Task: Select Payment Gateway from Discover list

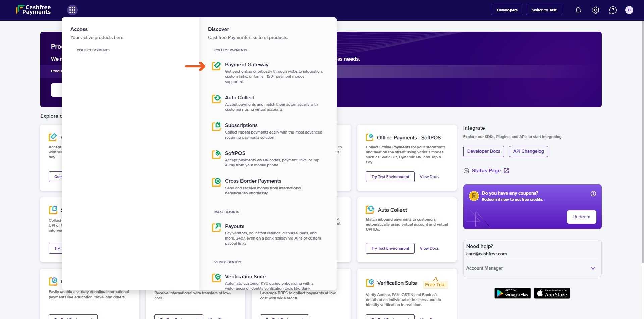Action: 247,65
